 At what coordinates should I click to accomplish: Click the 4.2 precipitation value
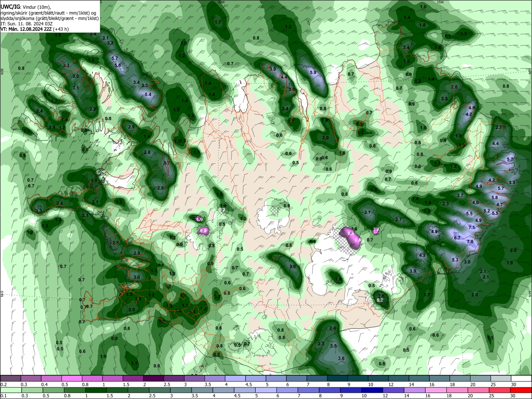(x=492, y=180)
